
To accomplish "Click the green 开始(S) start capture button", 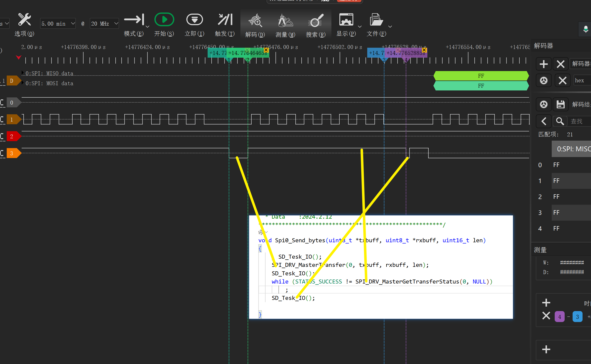I will tap(164, 20).
